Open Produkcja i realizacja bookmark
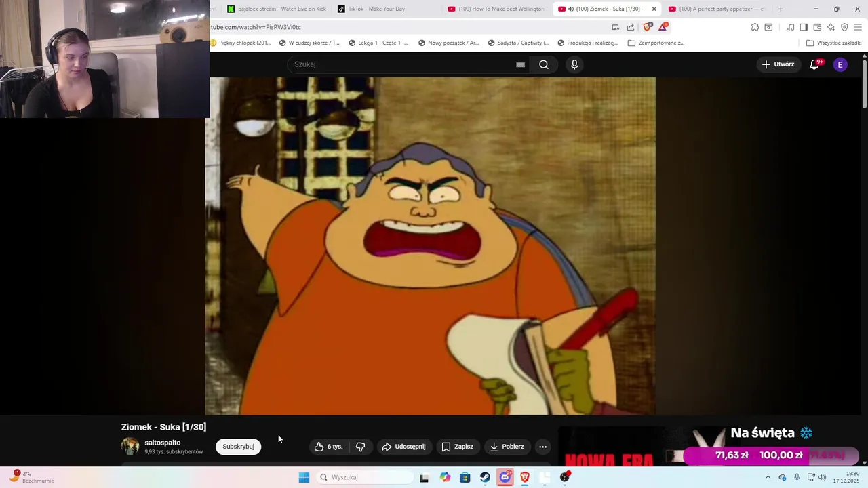The image size is (868, 488). [x=588, y=43]
